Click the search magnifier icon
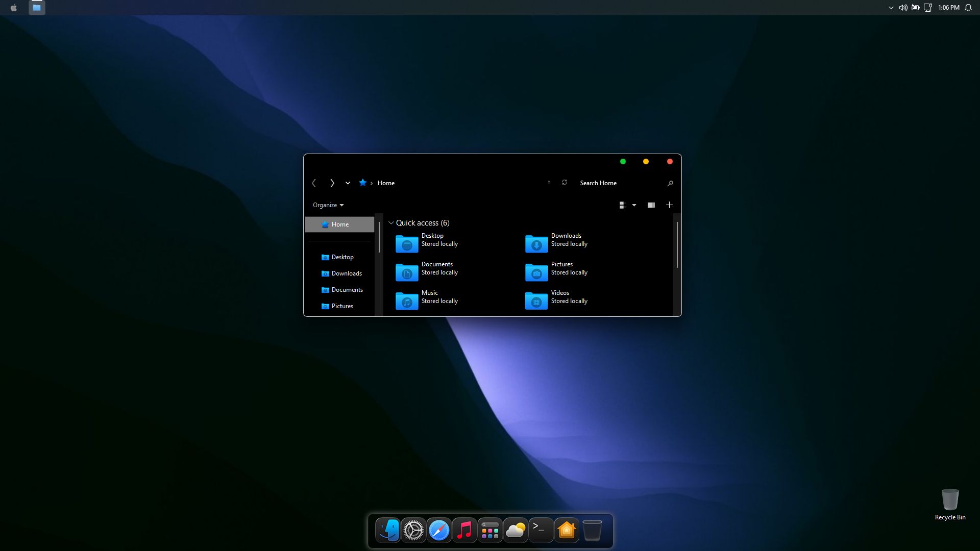Viewport: 980px width, 551px height. 670,183
